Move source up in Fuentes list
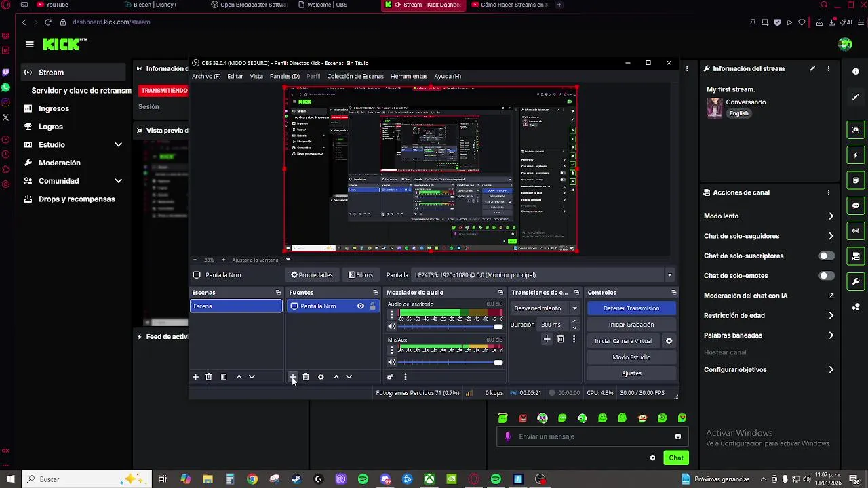This screenshot has width=868, height=488. [336, 377]
